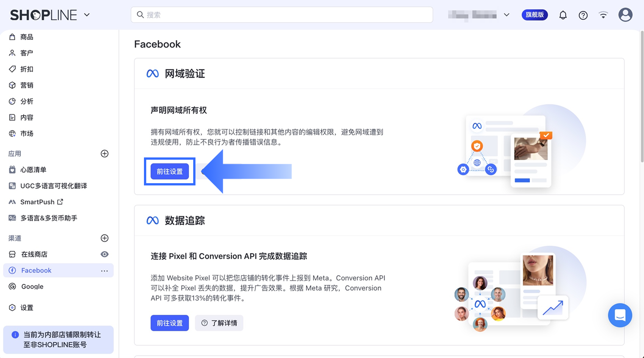644x358 pixels.
Task: Click the 市场 globe icon
Action: point(13,134)
